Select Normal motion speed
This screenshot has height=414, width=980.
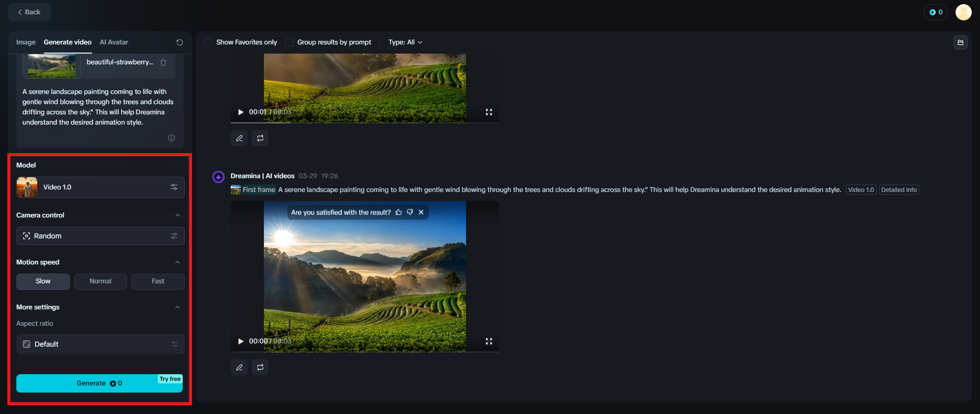tap(101, 281)
